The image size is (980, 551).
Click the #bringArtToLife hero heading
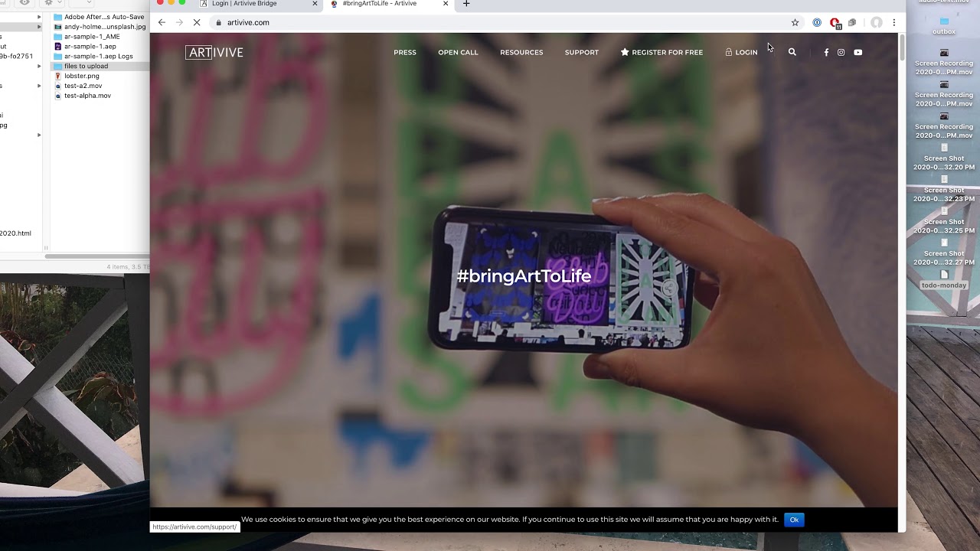point(524,276)
